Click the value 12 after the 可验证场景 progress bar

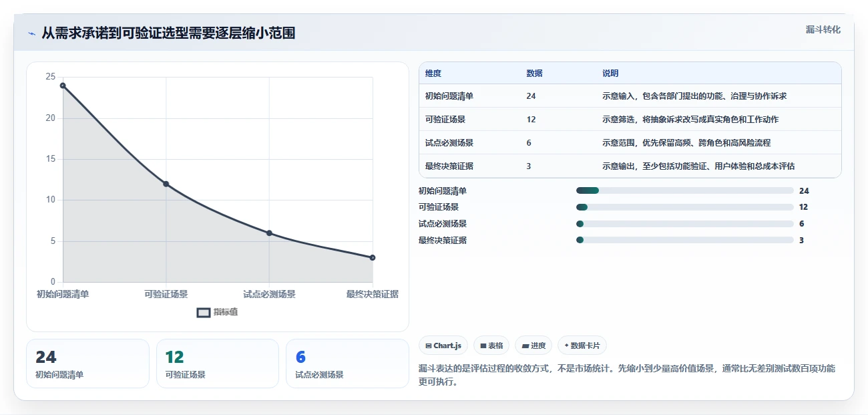(x=803, y=207)
